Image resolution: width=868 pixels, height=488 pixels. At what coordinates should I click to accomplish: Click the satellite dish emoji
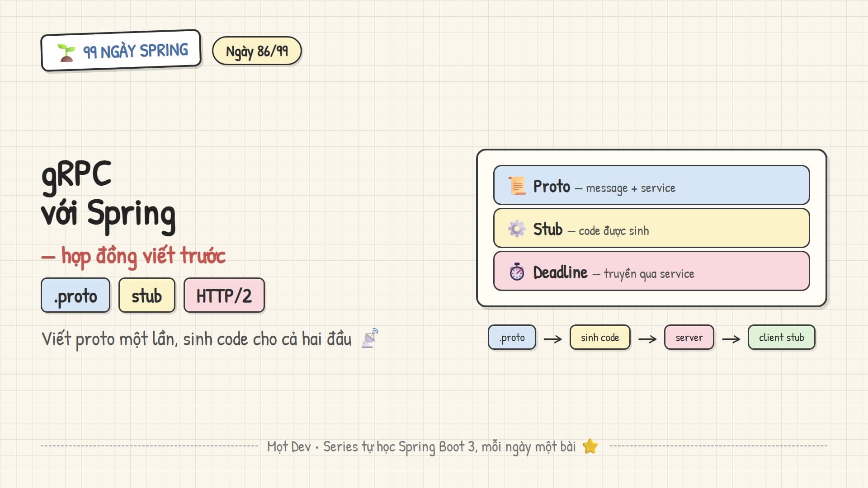click(369, 338)
